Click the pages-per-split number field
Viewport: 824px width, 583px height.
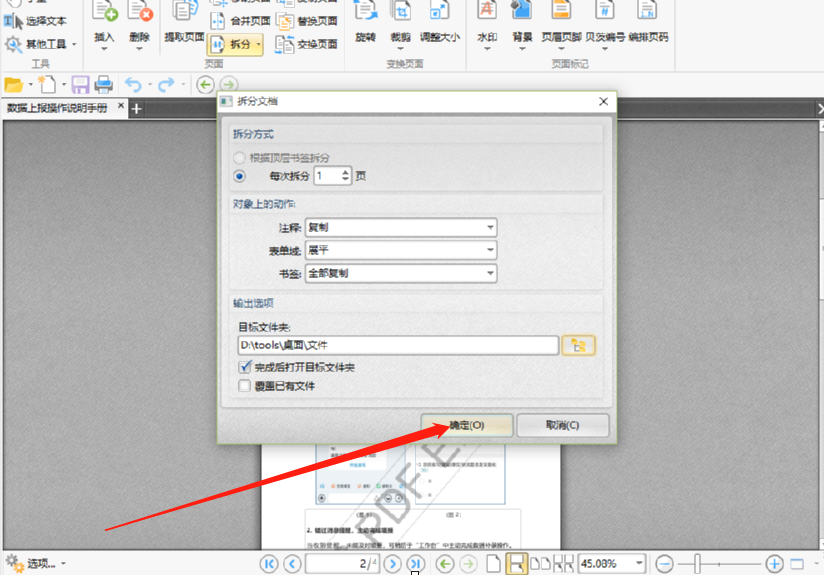(x=327, y=176)
